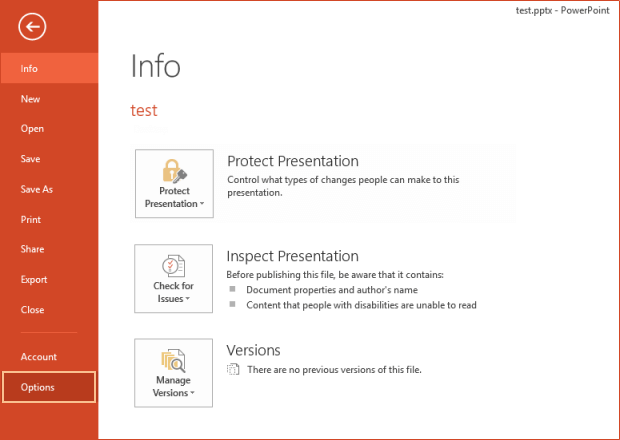Click the file icon beside the no previous versions message
Screen dimensions: 620x440
233,369
